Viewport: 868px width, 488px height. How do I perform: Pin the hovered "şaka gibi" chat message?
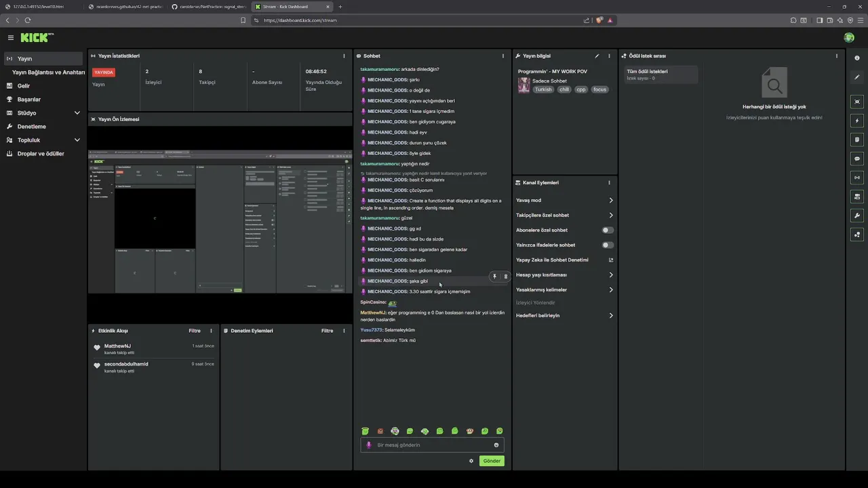[494, 277]
